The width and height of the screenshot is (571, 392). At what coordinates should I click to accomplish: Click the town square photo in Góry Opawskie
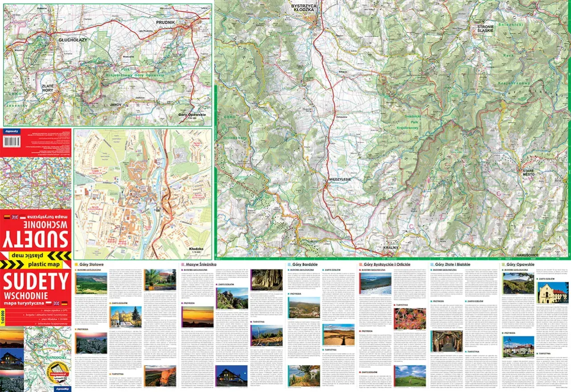tap(518, 347)
